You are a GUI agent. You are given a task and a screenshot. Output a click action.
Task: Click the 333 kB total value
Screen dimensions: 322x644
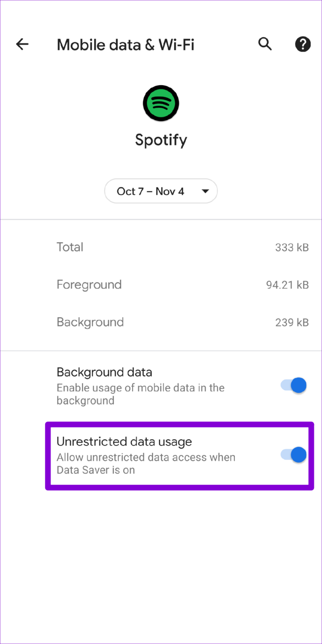(291, 248)
